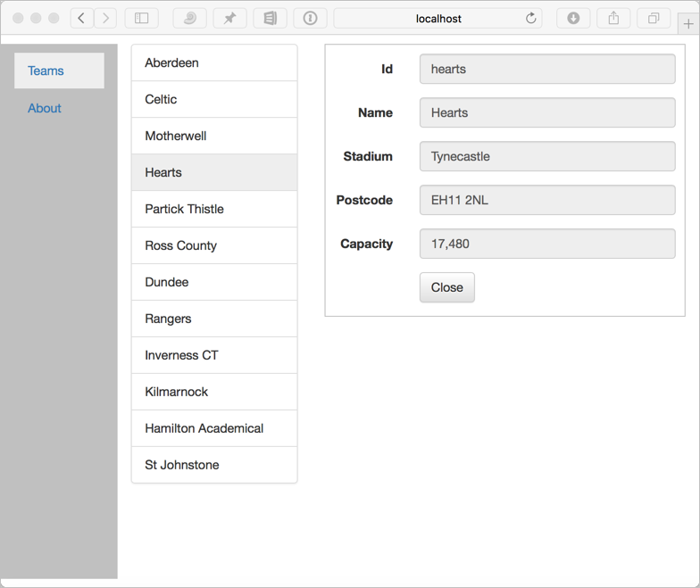This screenshot has width=700, height=588.
Task: Open the reader-style pages icon
Action: click(270, 18)
